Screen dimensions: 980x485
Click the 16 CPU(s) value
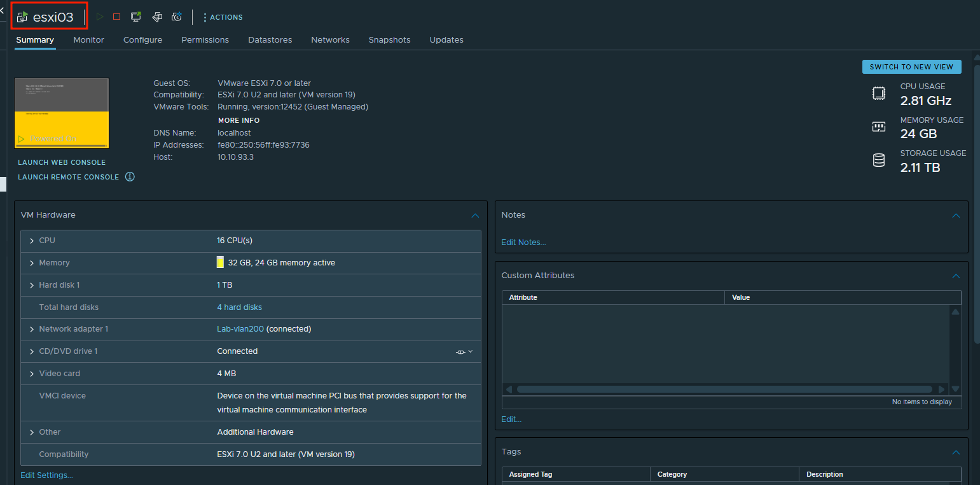pos(235,241)
